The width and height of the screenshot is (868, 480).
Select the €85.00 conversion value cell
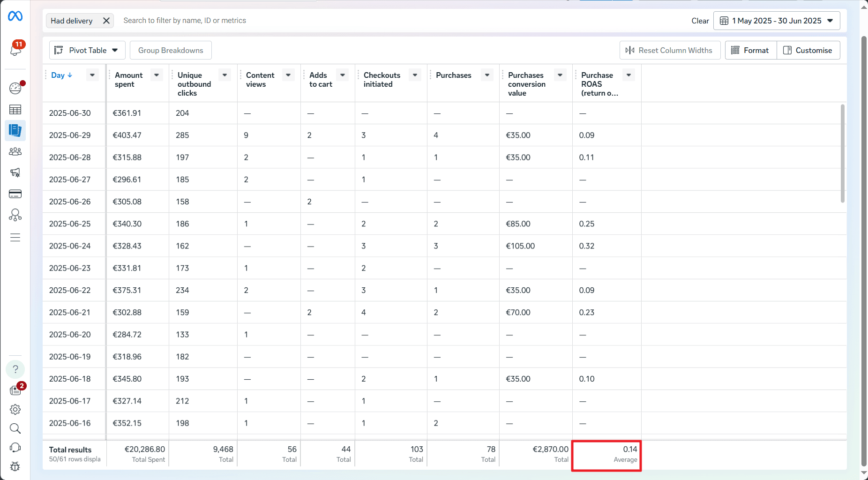click(518, 224)
